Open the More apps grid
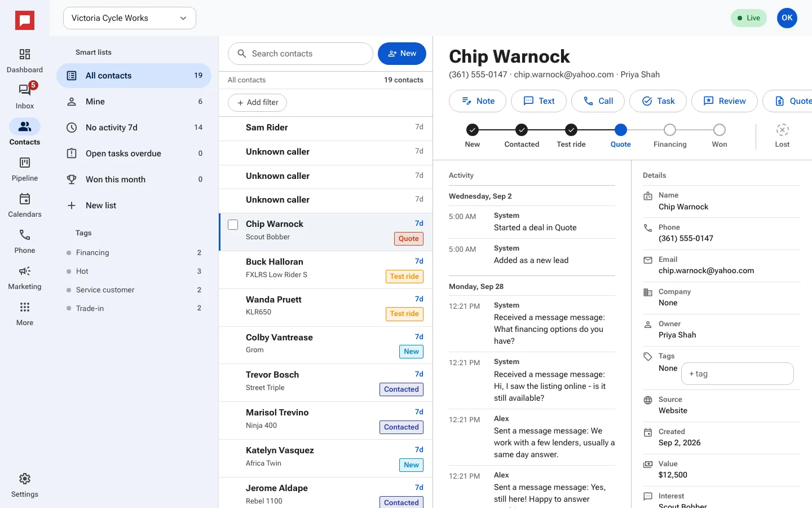The image size is (812, 508). coord(25,314)
